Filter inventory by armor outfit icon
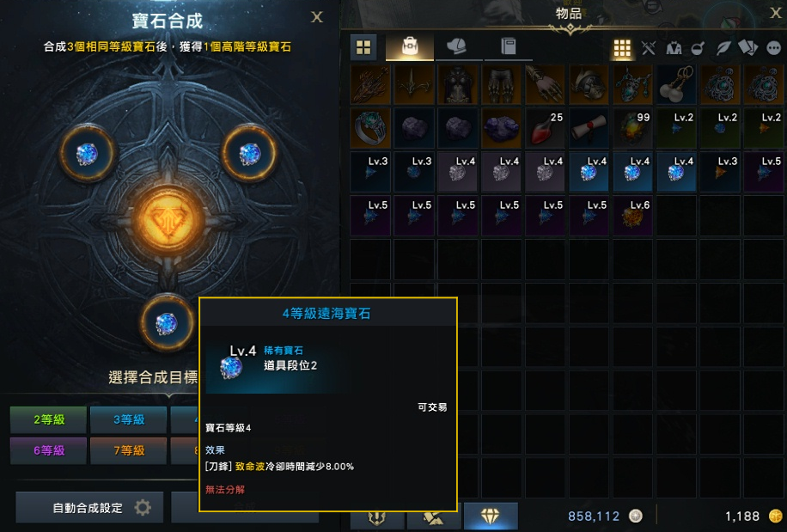 674,48
